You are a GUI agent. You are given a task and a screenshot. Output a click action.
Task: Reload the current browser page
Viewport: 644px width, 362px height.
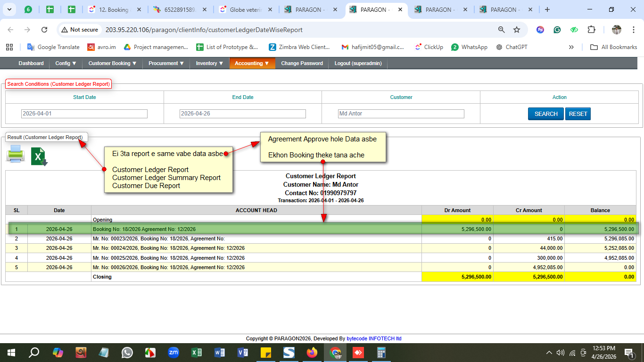coord(44,30)
